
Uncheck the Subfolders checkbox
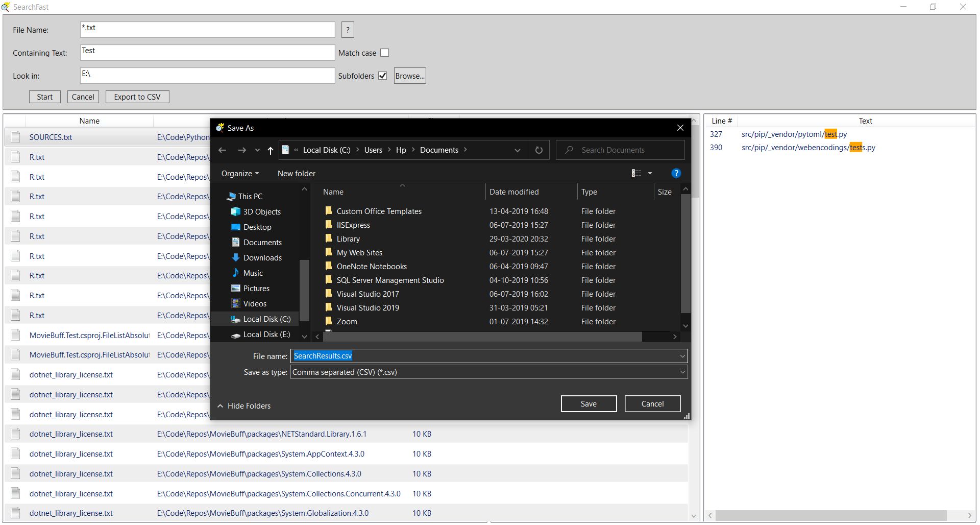pos(382,76)
